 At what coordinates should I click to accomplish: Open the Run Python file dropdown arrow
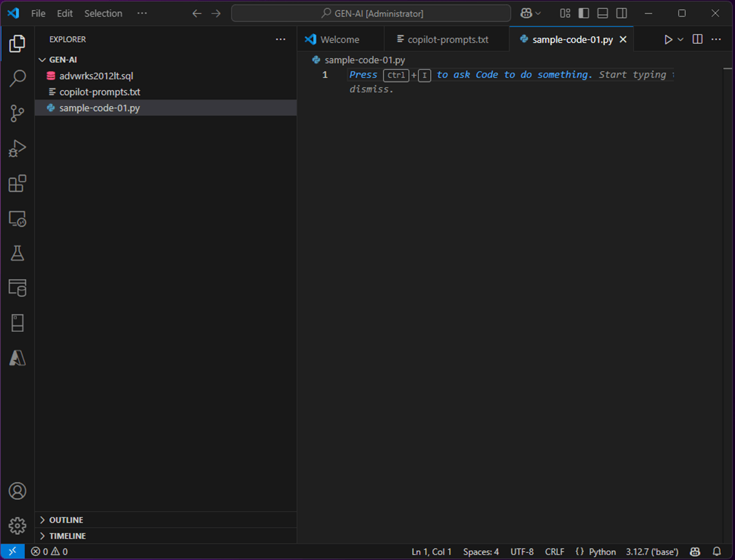click(x=681, y=39)
